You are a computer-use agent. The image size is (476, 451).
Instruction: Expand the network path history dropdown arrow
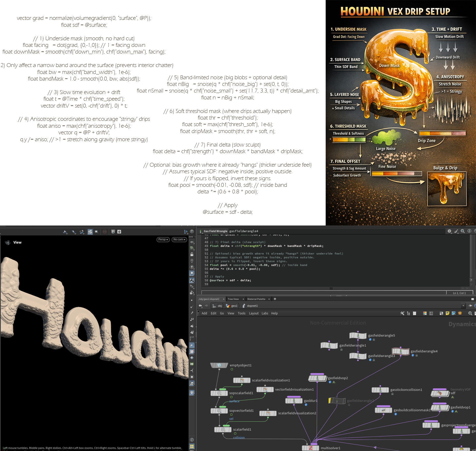tap(463, 306)
